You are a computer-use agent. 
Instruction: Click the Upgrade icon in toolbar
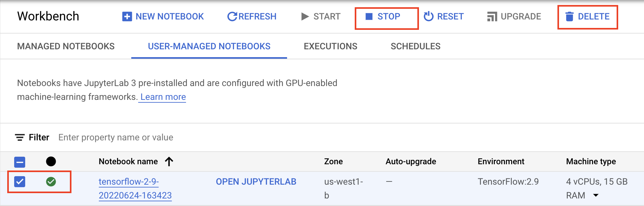click(492, 17)
